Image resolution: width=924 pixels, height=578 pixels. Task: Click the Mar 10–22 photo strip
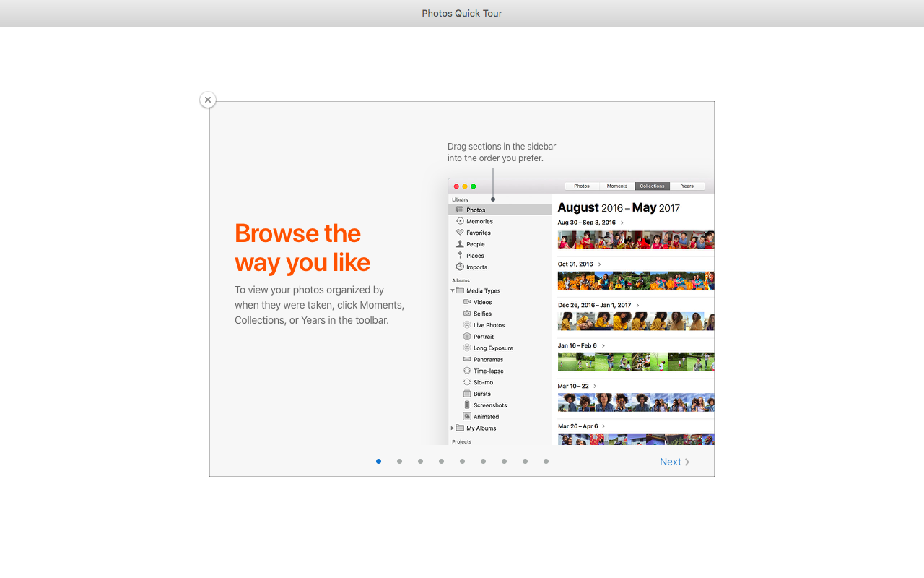[x=635, y=402]
